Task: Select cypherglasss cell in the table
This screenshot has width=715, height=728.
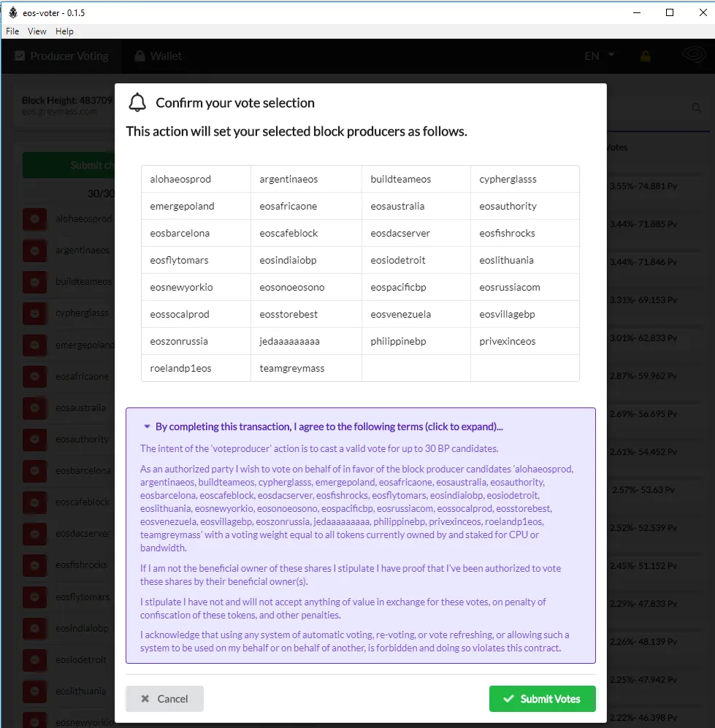Action: pos(525,179)
